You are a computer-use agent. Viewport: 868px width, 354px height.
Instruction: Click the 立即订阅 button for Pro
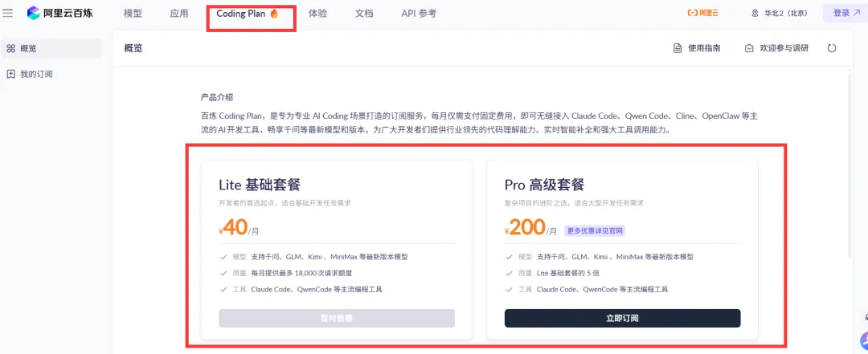622,318
